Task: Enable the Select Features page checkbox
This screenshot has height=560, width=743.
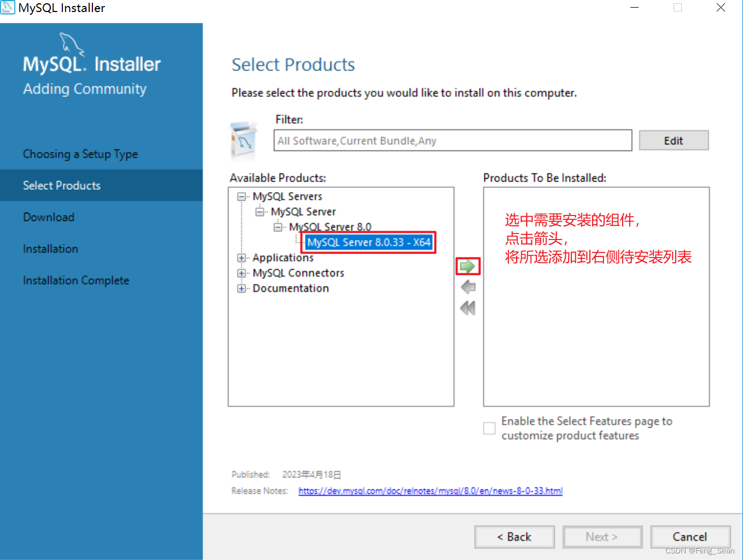Action: point(489,428)
